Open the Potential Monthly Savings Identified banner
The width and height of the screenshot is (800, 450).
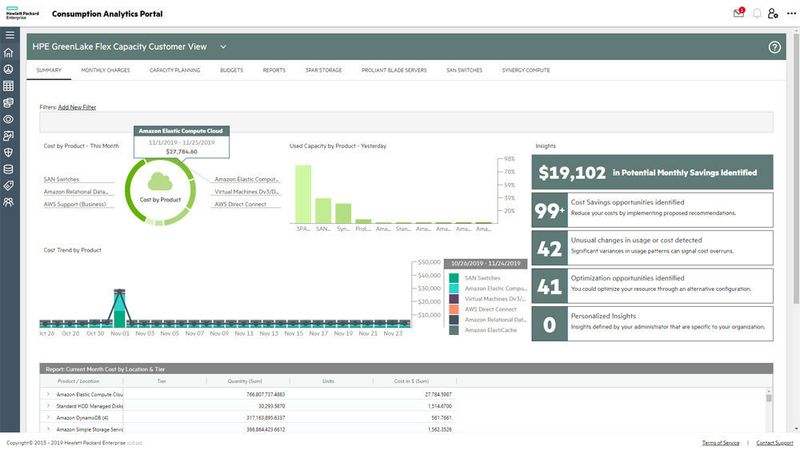pyautogui.click(x=653, y=172)
